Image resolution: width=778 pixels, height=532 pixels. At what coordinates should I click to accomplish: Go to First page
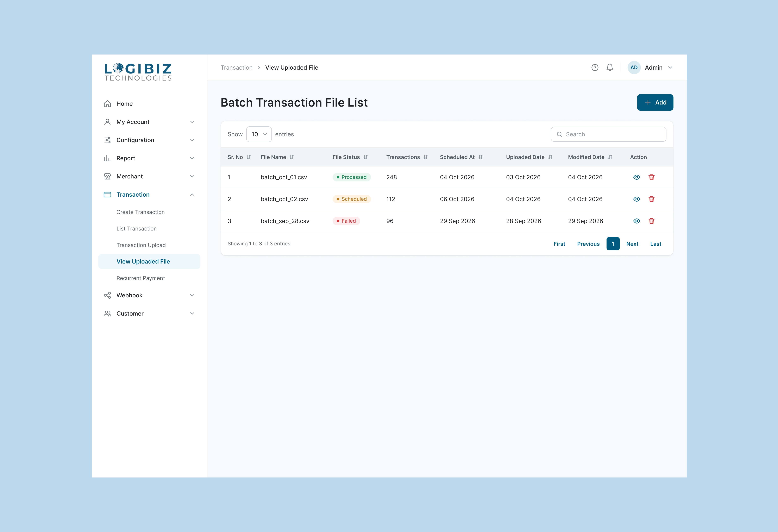click(559, 244)
